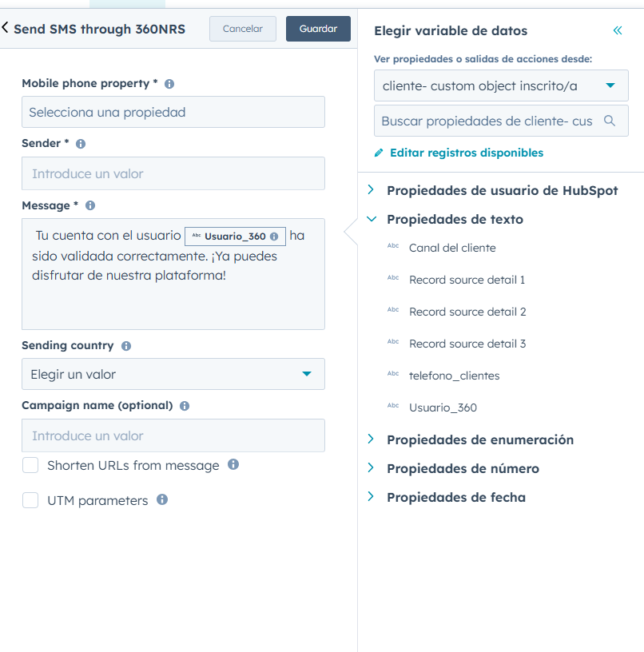Enable Shorten URLs from message checkbox
Viewport: 644px width, 652px height.
coord(30,465)
